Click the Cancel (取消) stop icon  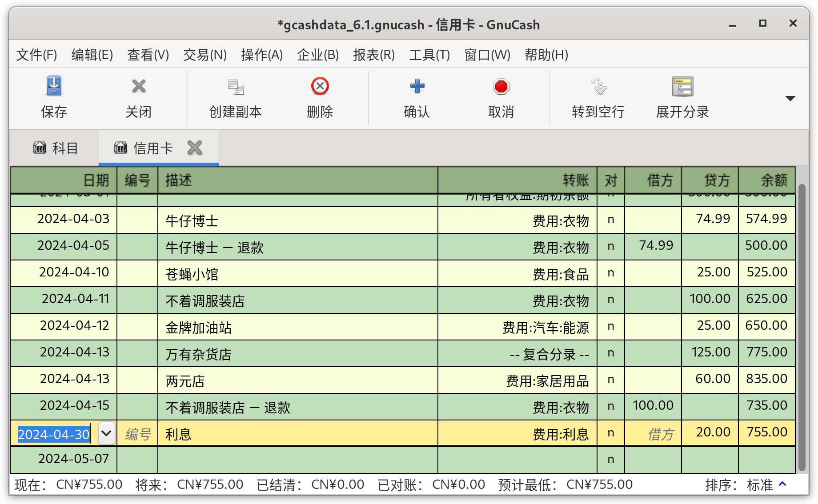coord(501,86)
